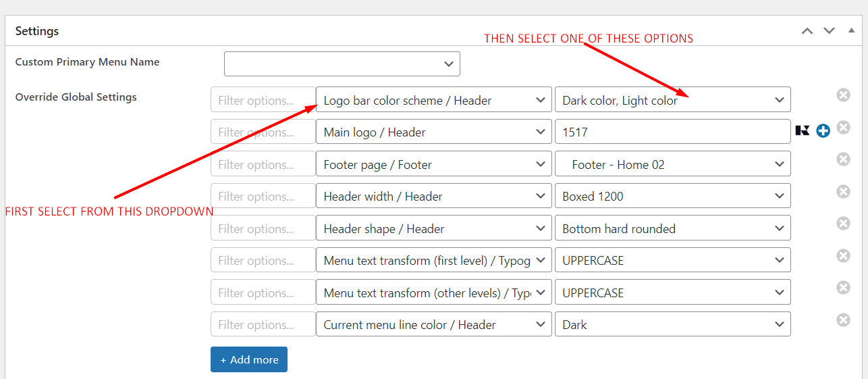868x379 pixels.
Task: Open Custom Primary Menu Name dropdown
Action: pos(342,64)
